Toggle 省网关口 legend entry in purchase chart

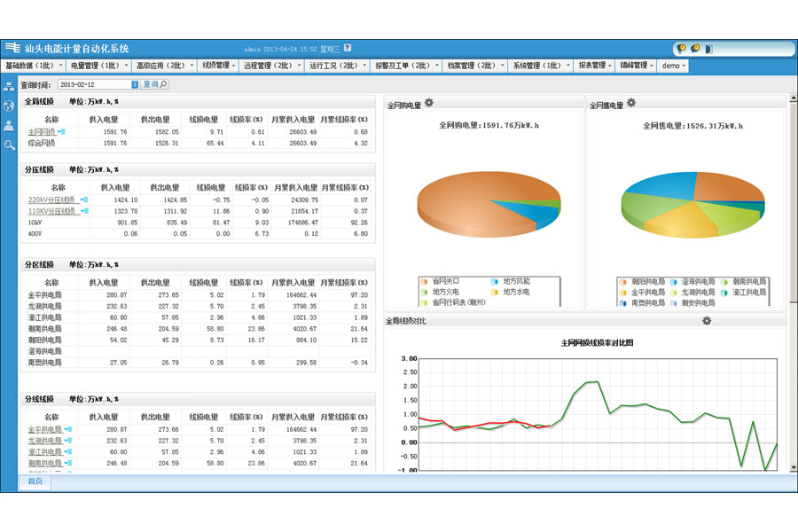click(x=443, y=281)
